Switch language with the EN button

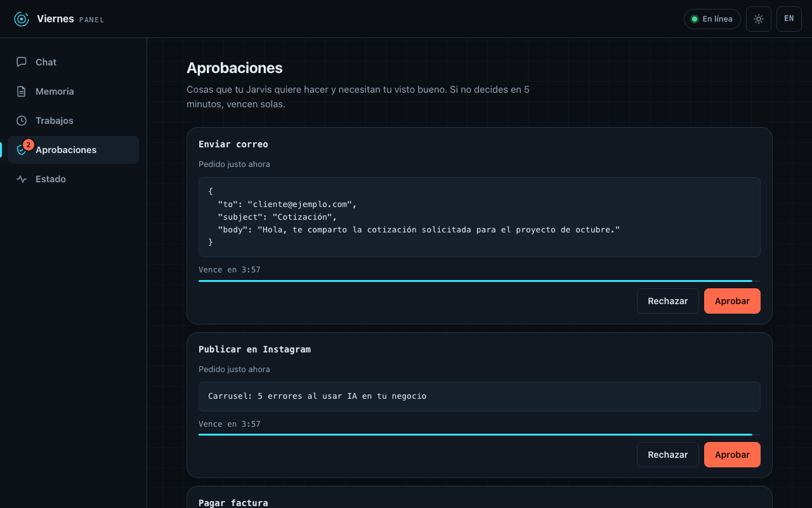coord(789,19)
